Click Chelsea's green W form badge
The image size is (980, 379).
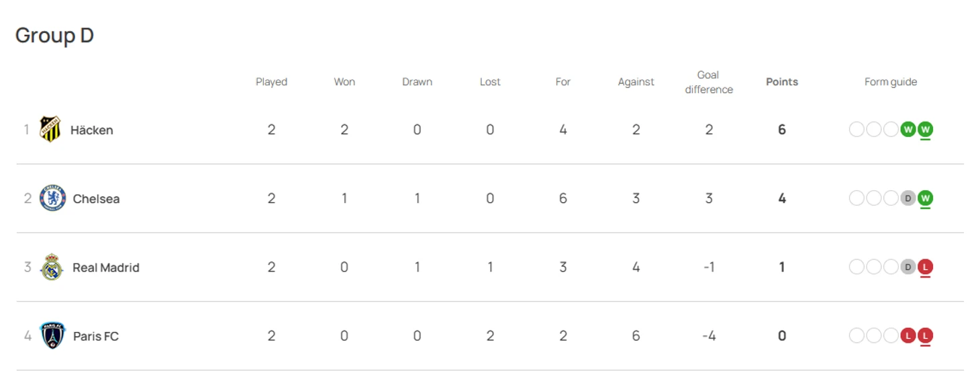coord(926,198)
